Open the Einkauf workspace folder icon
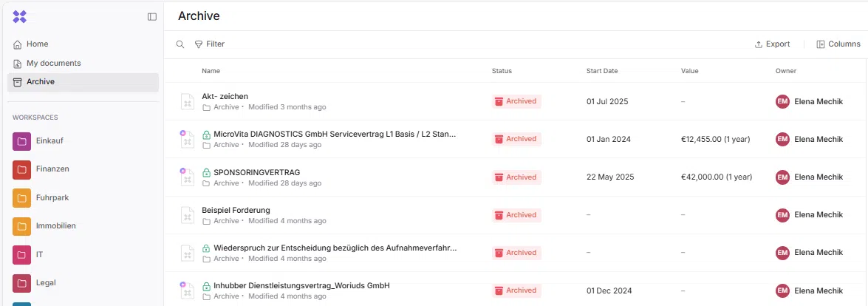Screen dimensions: 868x306 (x=21, y=141)
